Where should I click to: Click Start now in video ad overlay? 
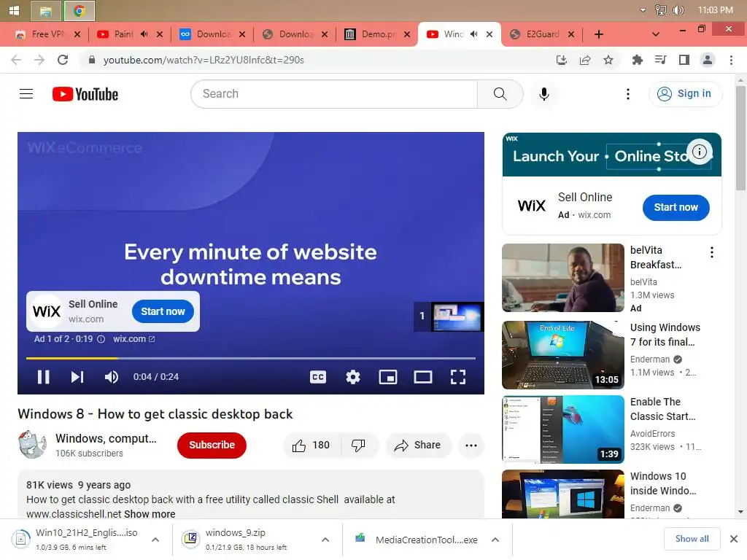163,311
